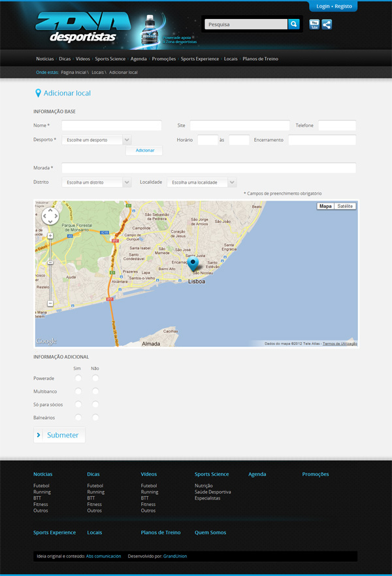The width and height of the screenshot is (392, 576).
Task: Open footer Planos de Treino heading
Action: (161, 532)
